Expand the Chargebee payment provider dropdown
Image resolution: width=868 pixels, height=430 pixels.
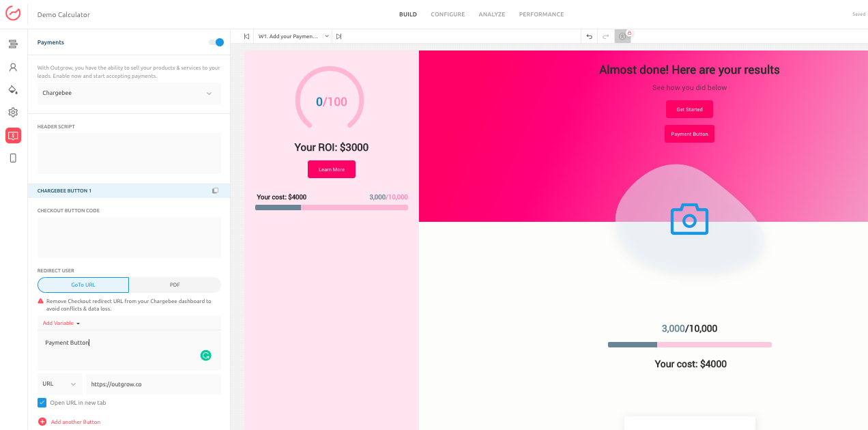[129, 94]
